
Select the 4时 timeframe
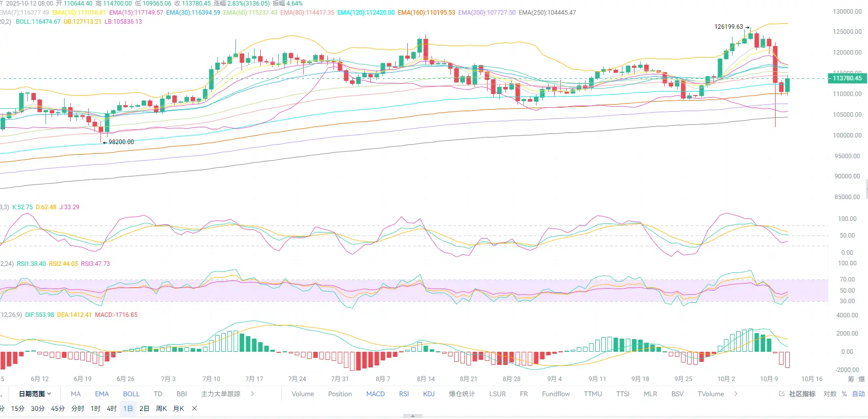pos(112,408)
